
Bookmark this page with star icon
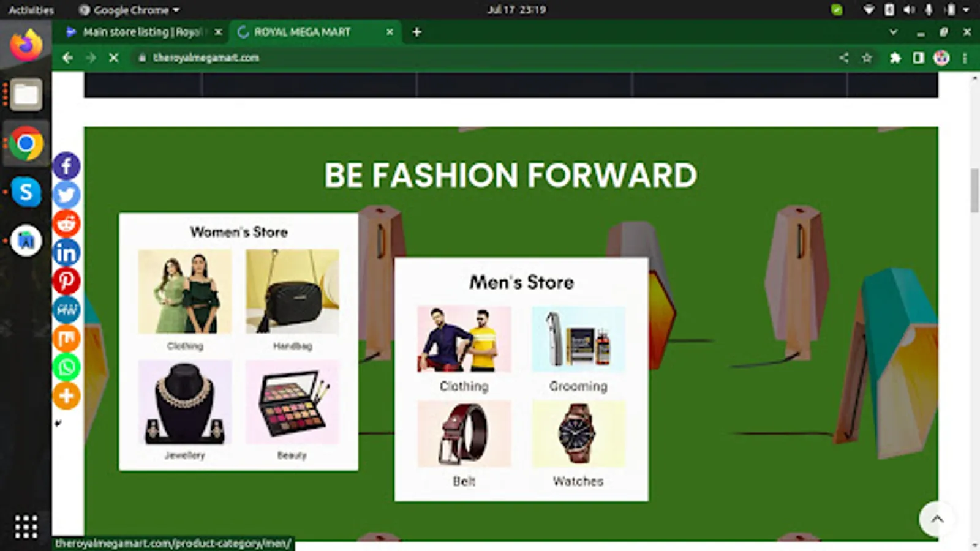pos(867,58)
